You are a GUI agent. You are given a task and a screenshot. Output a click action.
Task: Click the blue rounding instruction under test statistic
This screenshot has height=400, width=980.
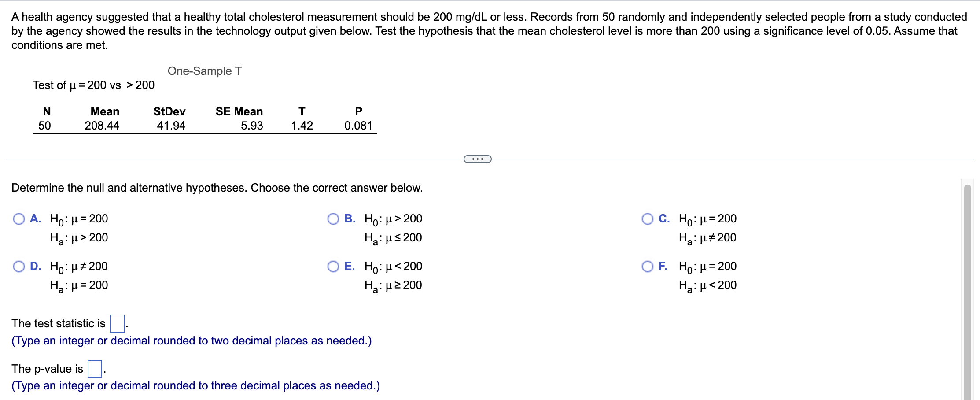191,340
